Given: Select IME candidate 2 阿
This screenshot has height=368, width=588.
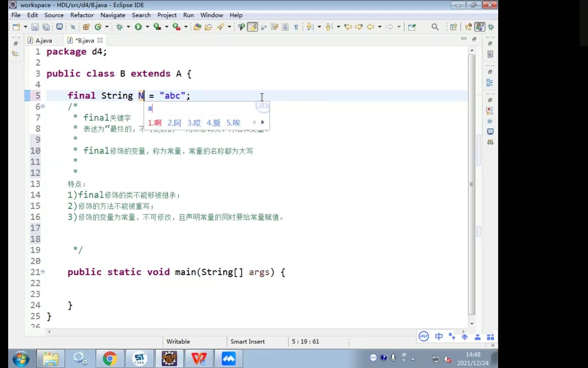Looking at the screenshot, I should point(174,123).
